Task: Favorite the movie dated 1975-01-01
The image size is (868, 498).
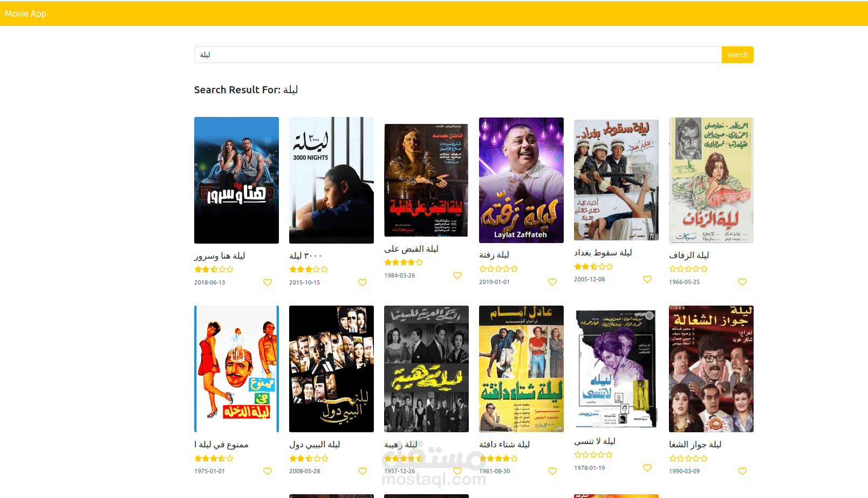Action: (x=268, y=471)
